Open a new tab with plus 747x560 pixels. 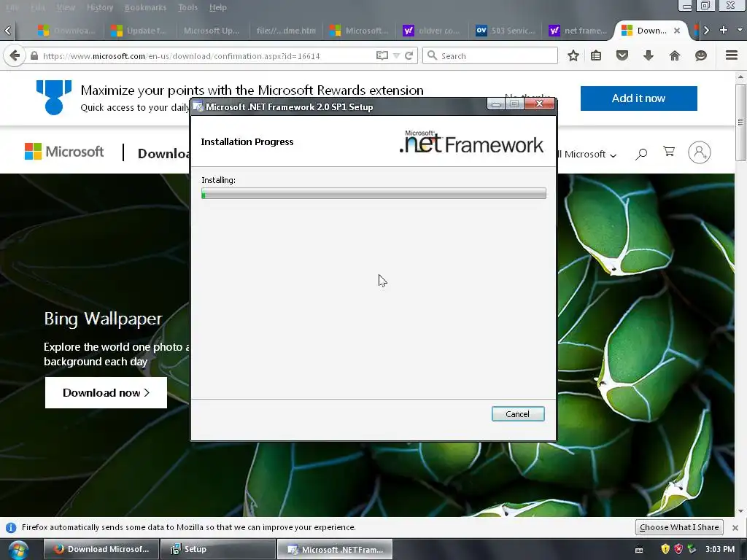[723, 30]
